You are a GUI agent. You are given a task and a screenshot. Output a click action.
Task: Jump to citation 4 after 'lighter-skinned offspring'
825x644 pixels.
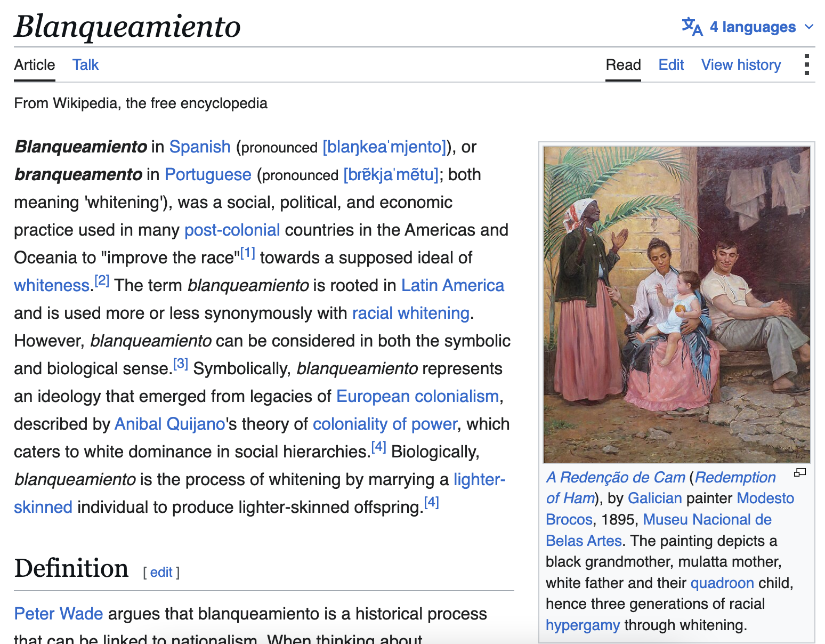click(431, 502)
